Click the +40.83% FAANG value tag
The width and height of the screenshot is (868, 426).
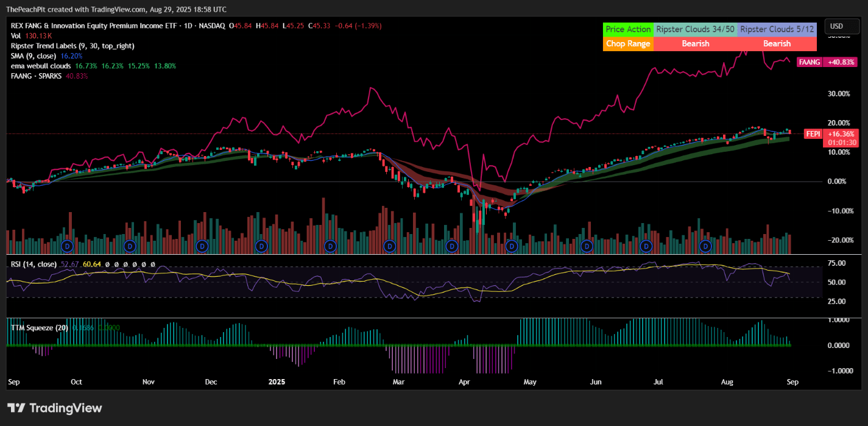click(841, 62)
